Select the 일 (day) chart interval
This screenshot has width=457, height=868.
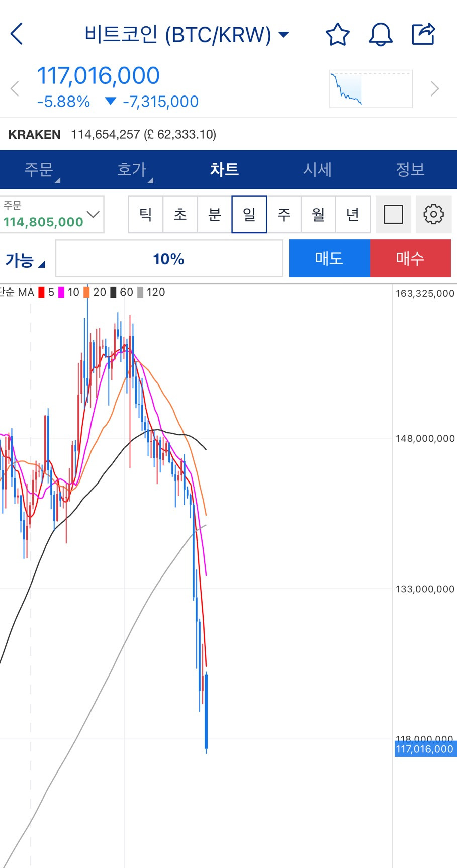(x=249, y=215)
